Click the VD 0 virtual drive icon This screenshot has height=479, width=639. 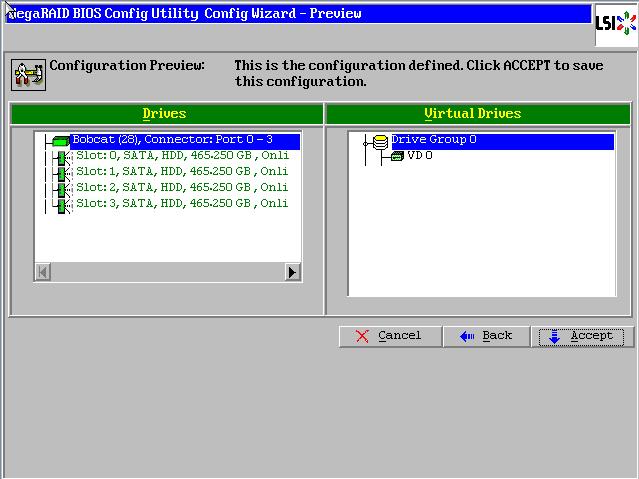point(396,157)
